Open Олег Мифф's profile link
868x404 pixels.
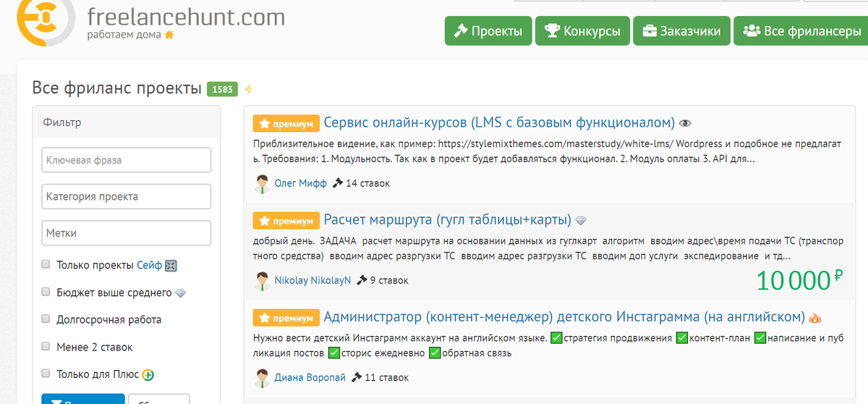click(x=301, y=184)
